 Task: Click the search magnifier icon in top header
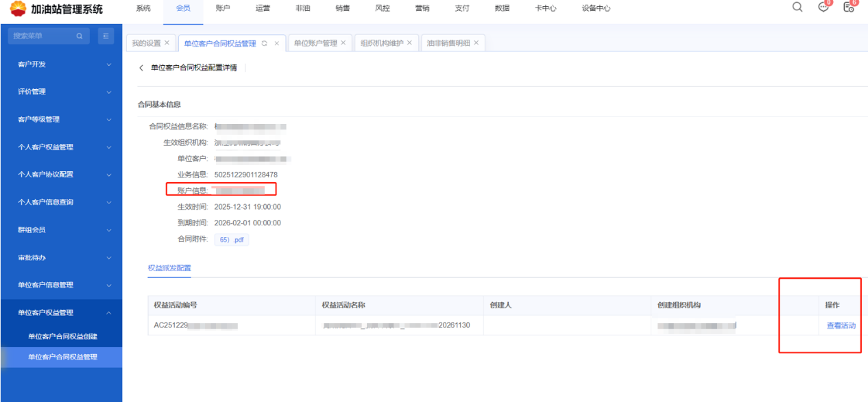coord(797,8)
